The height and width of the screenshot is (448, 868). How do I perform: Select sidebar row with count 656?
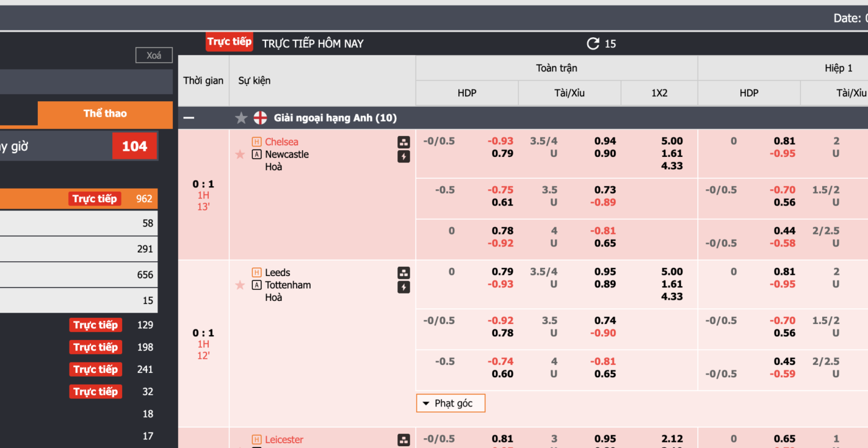(x=79, y=275)
